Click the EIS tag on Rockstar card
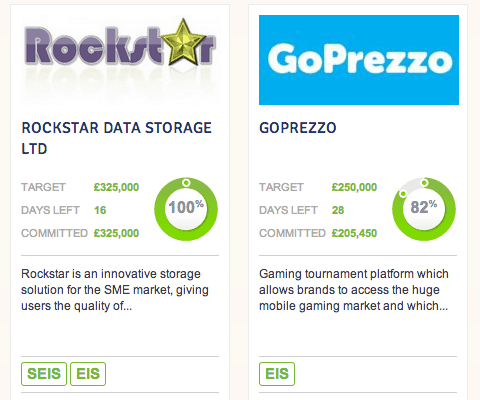Viewport: 480px width, 400px height. click(88, 374)
